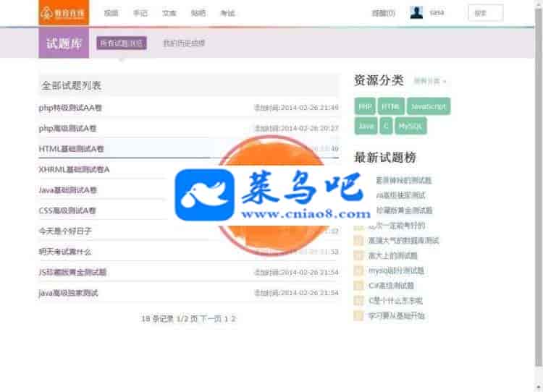Open the 手记 nav menu item
The width and height of the screenshot is (543, 392).
(x=140, y=13)
